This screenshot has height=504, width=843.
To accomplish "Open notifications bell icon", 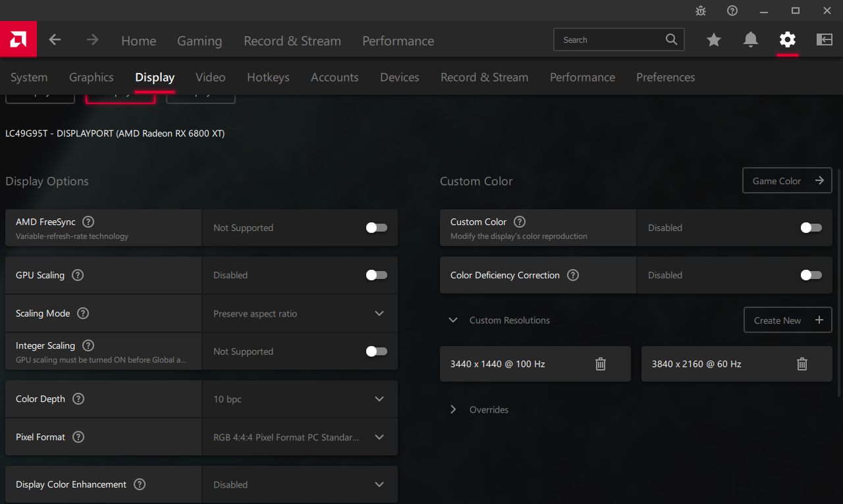I will point(751,39).
